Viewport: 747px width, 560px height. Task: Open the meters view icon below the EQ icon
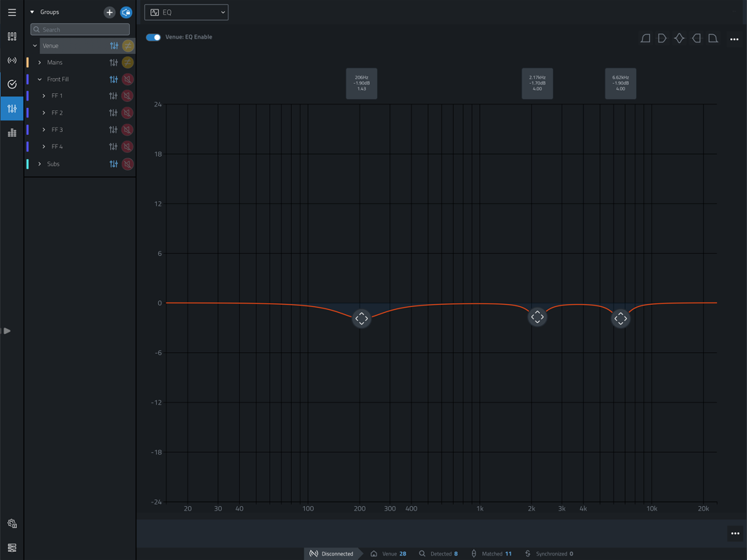tap(12, 132)
